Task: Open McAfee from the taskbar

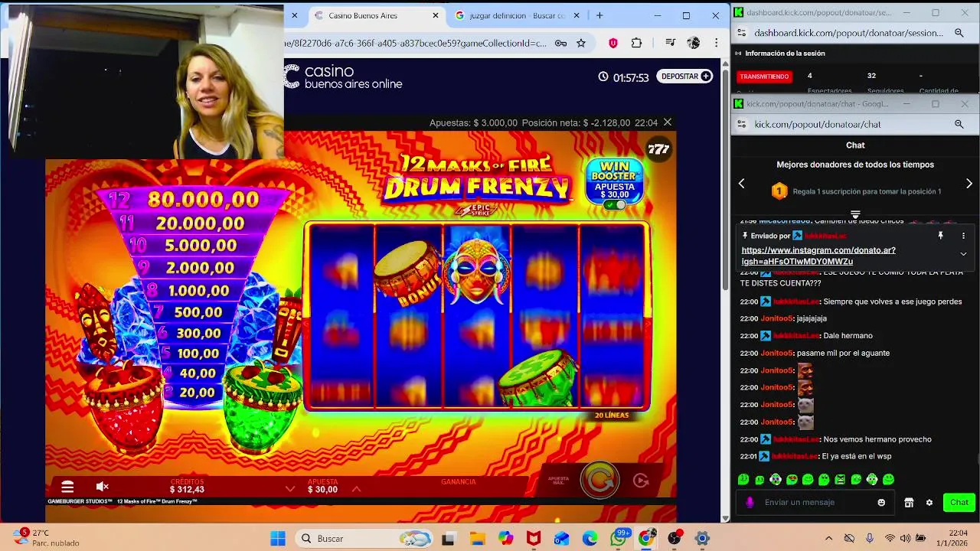Action: coord(534,538)
